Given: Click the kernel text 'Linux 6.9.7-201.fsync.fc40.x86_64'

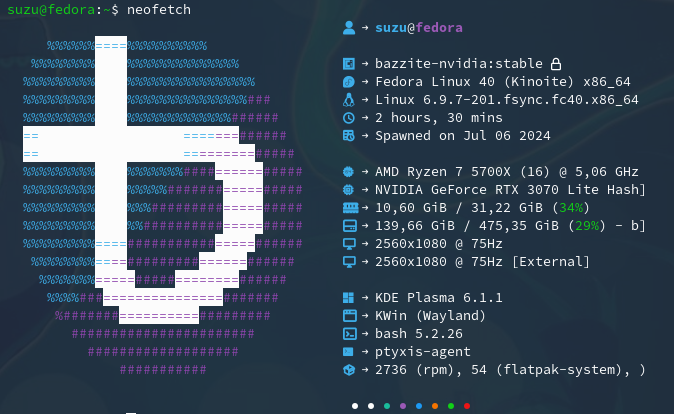Looking at the screenshot, I should 507,100.
